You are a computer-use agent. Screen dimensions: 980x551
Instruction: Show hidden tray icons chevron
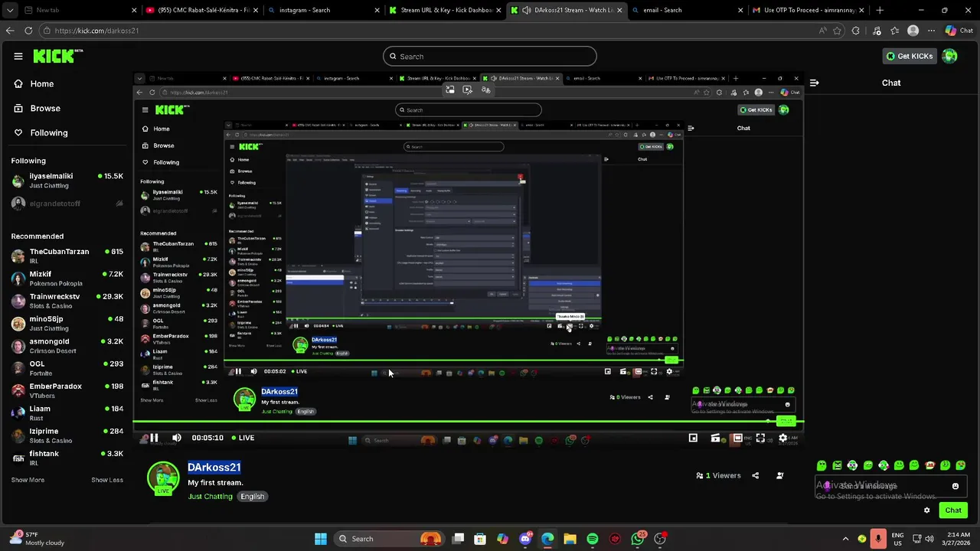(x=845, y=539)
